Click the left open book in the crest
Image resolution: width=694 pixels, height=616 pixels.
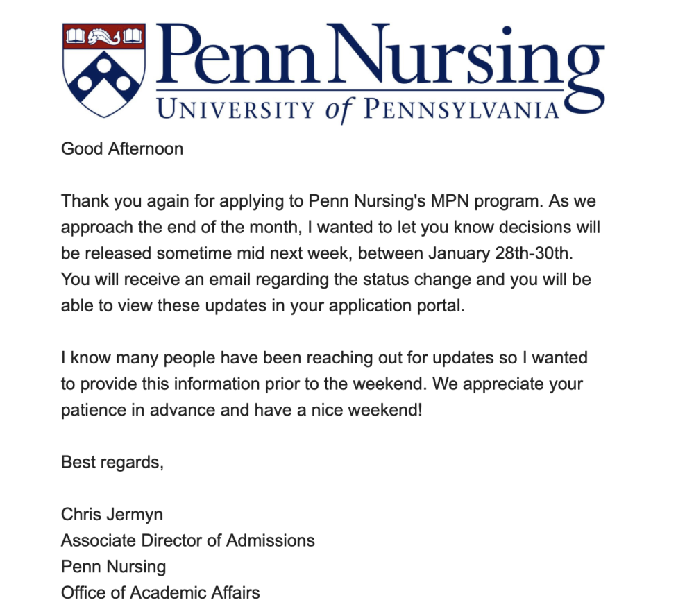[76, 34]
